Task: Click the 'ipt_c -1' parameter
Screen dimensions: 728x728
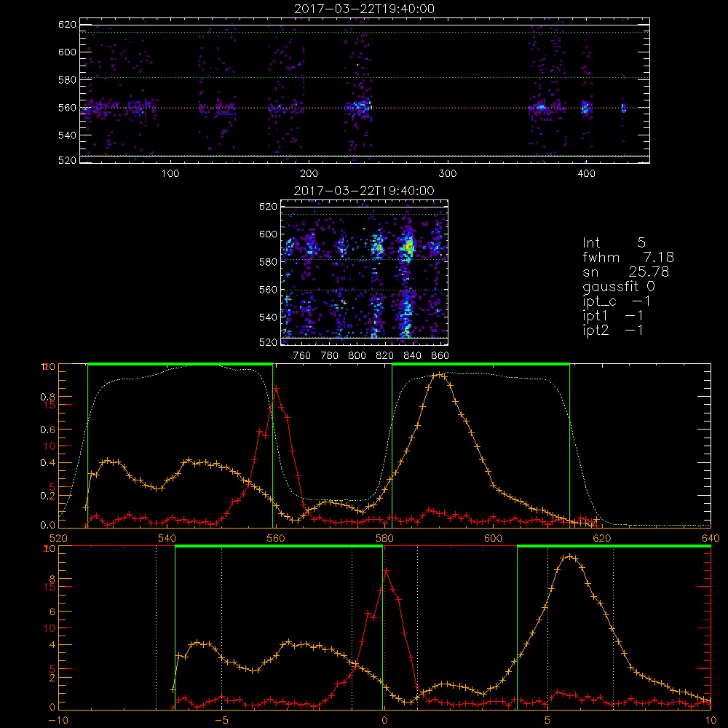Action: pyautogui.click(x=617, y=301)
